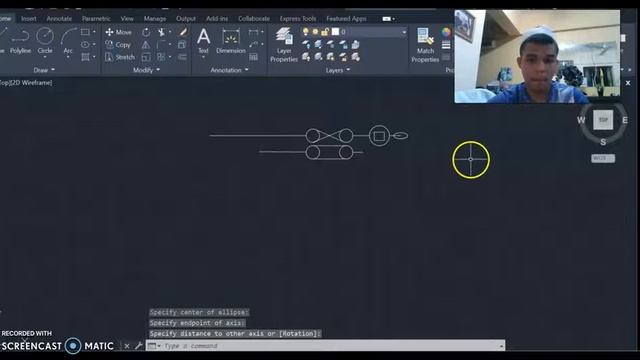Image resolution: width=640 pixels, height=360 pixels.
Task: Click ViewCube compass East direction
Action: pos(625,120)
